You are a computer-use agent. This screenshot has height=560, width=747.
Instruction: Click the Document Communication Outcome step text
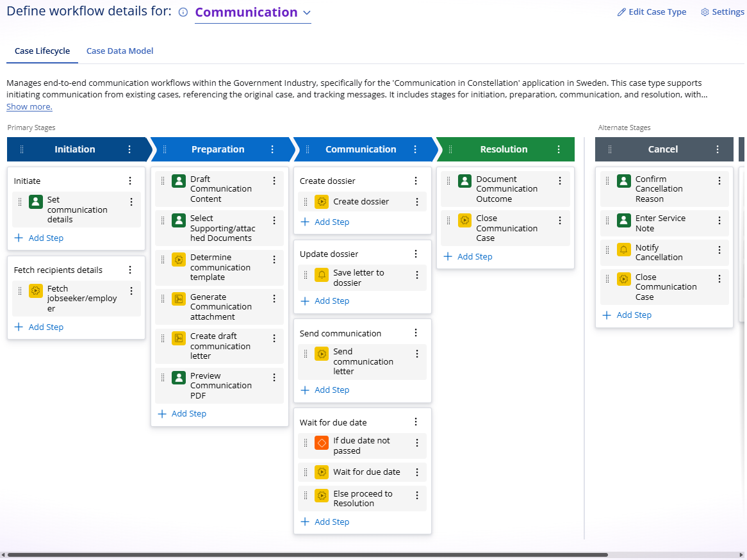click(x=507, y=189)
